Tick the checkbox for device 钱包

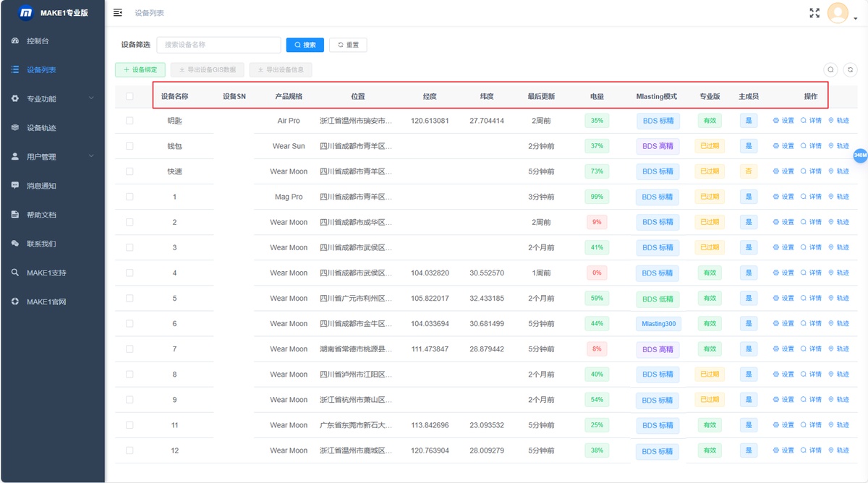[x=129, y=146]
